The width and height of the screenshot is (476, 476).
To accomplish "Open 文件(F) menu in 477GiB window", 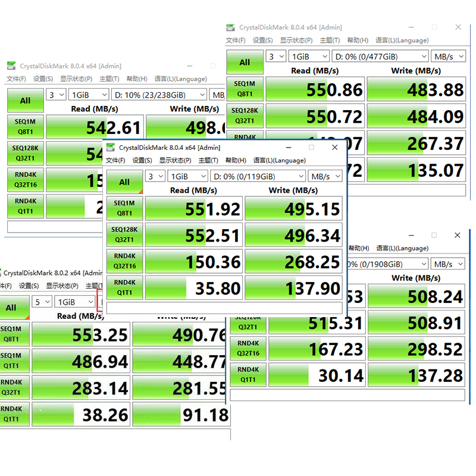I will [x=236, y=40].
